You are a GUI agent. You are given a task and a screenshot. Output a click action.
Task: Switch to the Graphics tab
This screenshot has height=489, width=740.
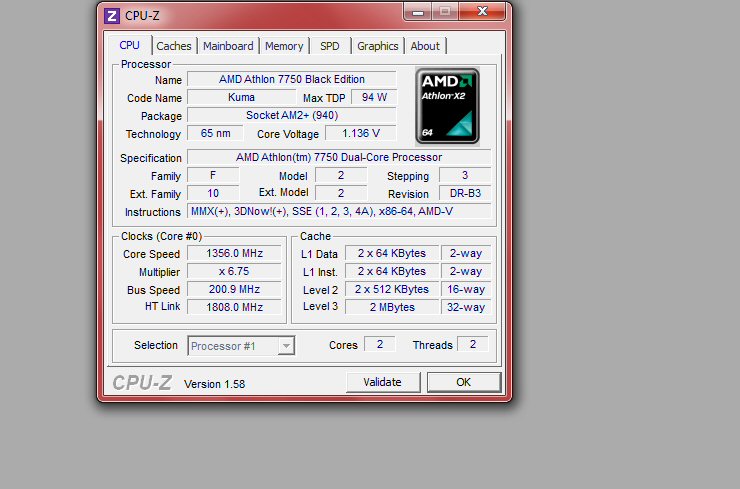(378, 46)
